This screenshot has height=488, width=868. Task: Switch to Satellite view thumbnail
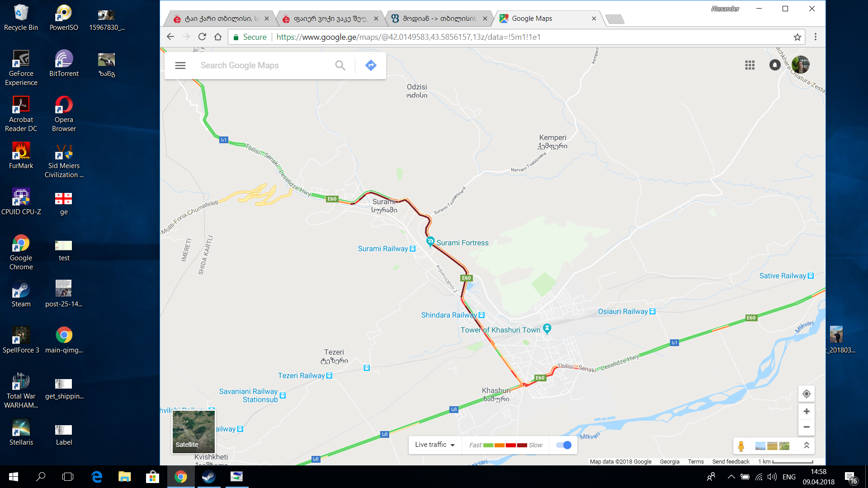click(x=193, y=431)
